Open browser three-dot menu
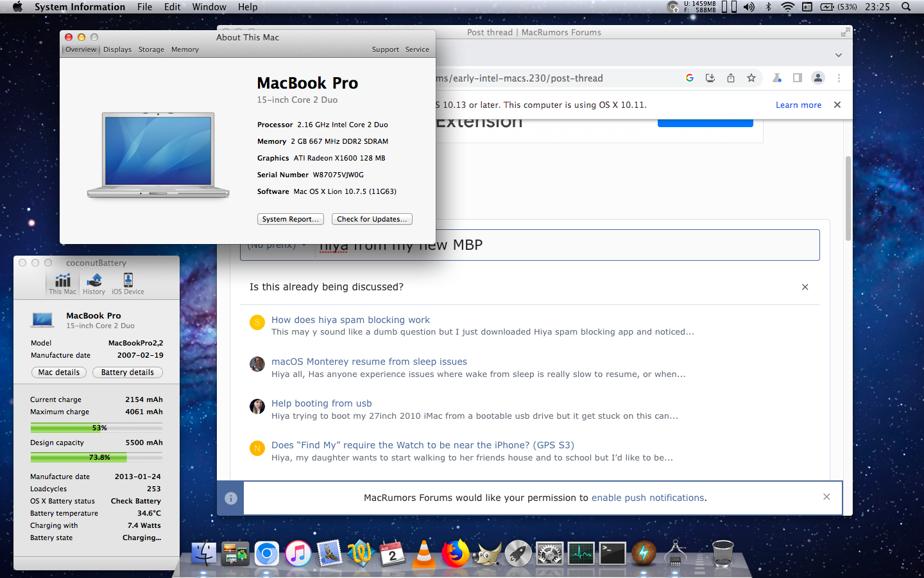Viewport: 924px width, 578px height. (x=839, y=78)
